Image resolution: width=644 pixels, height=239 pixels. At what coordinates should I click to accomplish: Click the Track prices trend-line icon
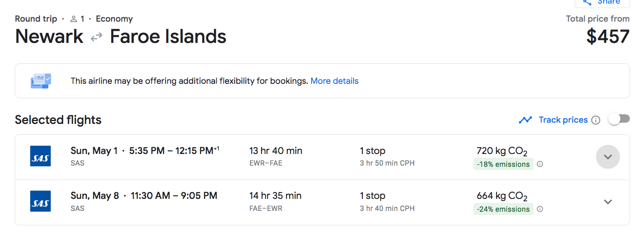click(525, 120)
